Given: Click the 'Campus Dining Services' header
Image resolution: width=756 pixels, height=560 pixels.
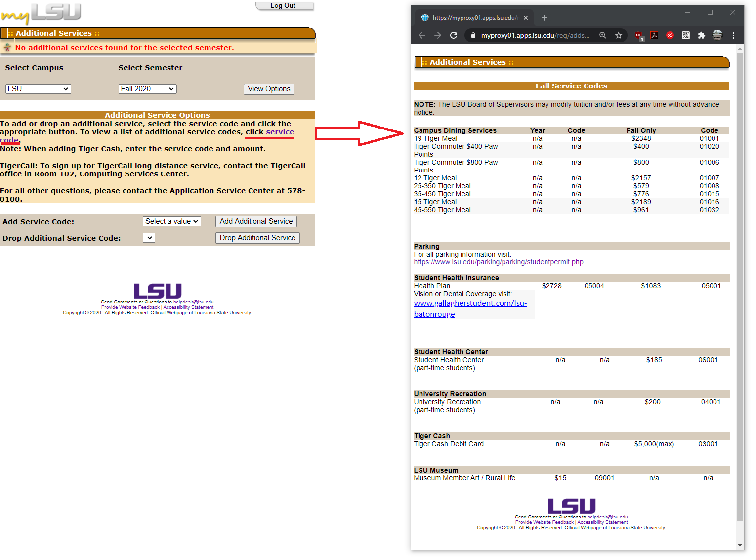Looking at the screenshot, I should click(x=455, y=130).
